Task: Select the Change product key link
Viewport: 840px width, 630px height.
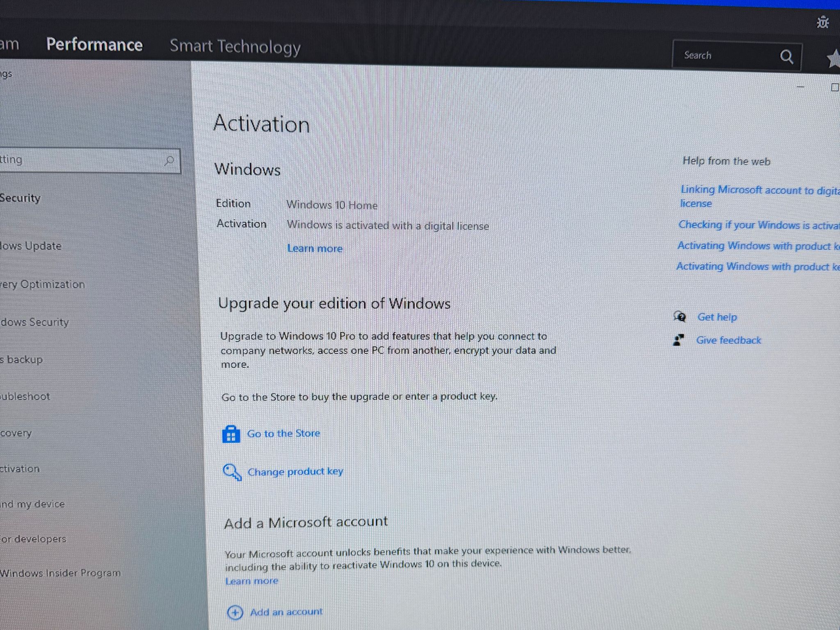Action: (295, 472)
